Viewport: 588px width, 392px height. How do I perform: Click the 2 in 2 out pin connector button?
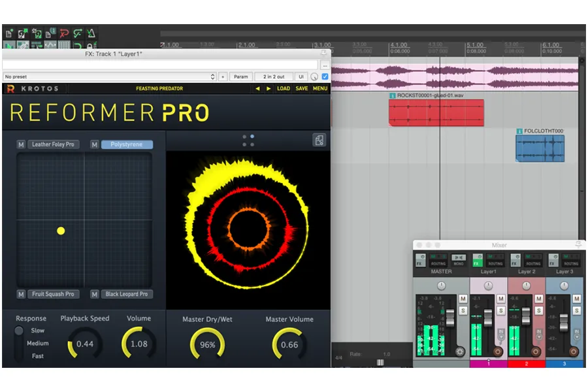274,76
